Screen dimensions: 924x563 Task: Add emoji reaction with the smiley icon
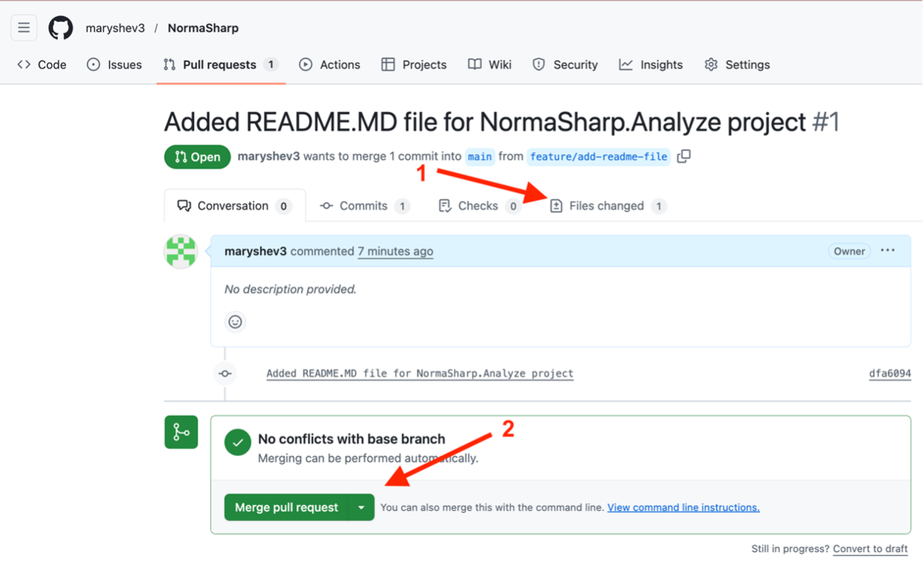(235, 322)
